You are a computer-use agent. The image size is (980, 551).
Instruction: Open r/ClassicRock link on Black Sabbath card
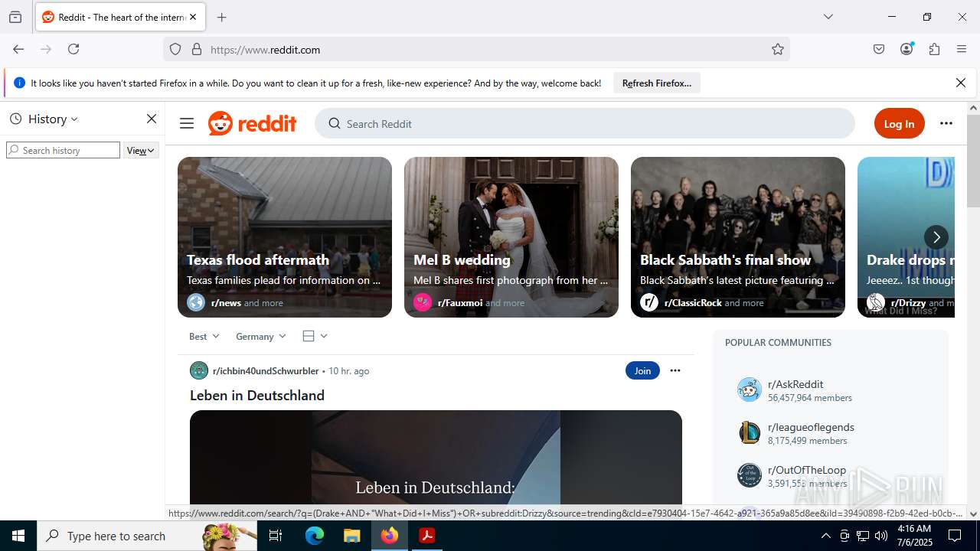[x=693, y=303]
